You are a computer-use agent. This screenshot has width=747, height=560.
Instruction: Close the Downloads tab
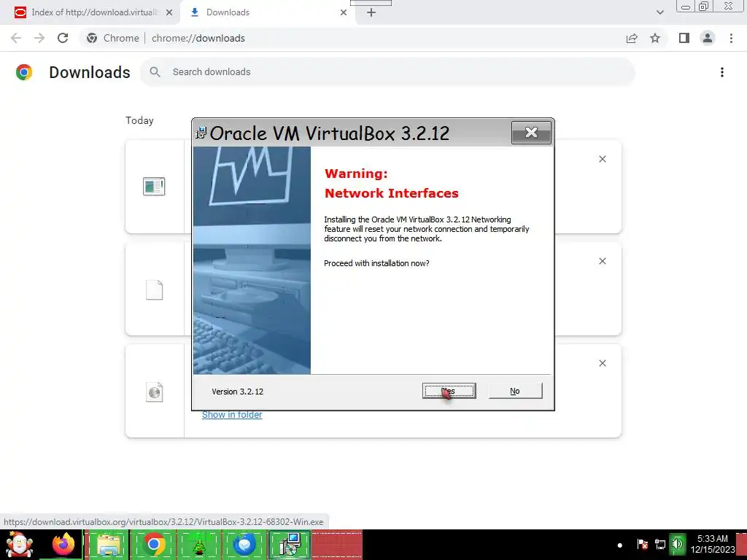(x=344, y=12)
